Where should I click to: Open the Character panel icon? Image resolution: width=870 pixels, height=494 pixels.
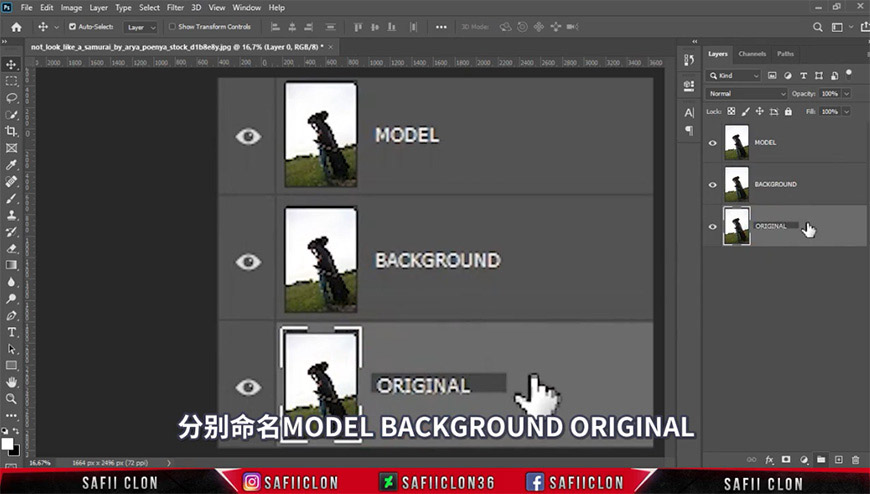point(689,113)
